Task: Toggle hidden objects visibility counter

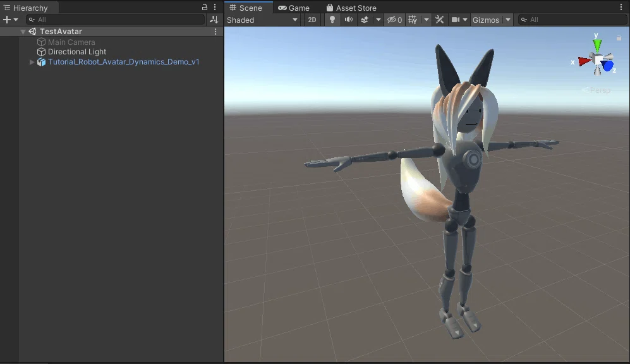Action: [394, 20]
